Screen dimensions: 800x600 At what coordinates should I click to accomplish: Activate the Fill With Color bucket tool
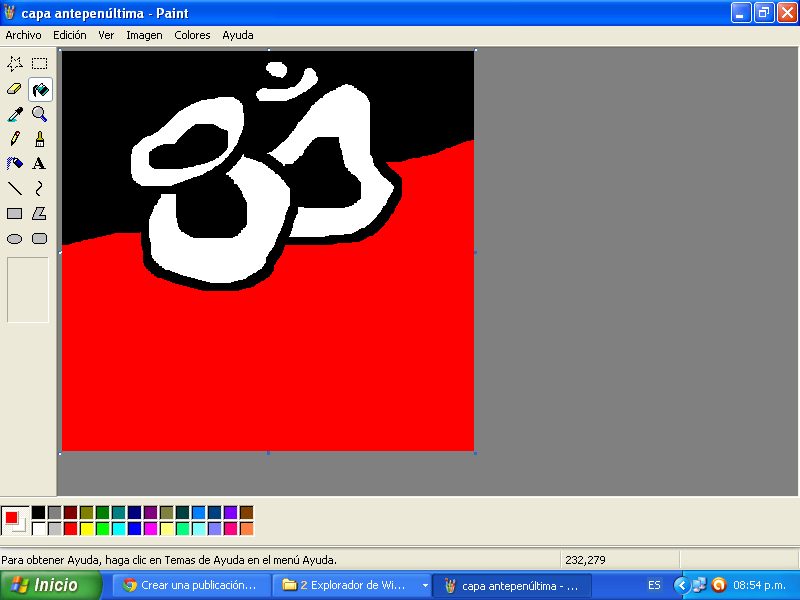point(40,89)
